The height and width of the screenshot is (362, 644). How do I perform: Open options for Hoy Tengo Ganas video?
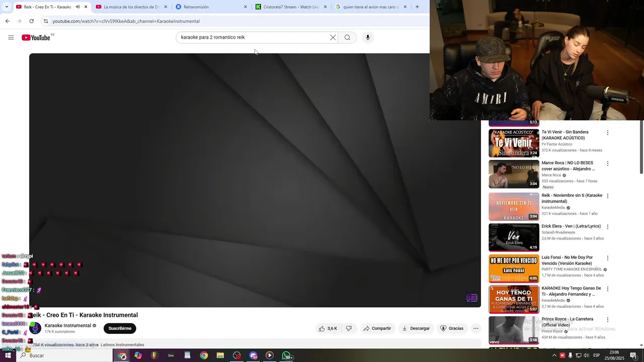coord(607,289)
